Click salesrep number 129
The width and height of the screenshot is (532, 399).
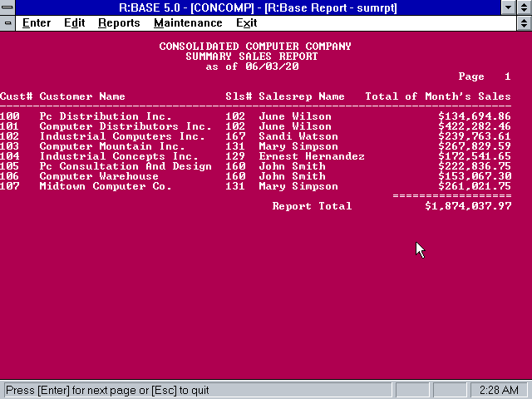pyautogui.click(x=235, y=156)
